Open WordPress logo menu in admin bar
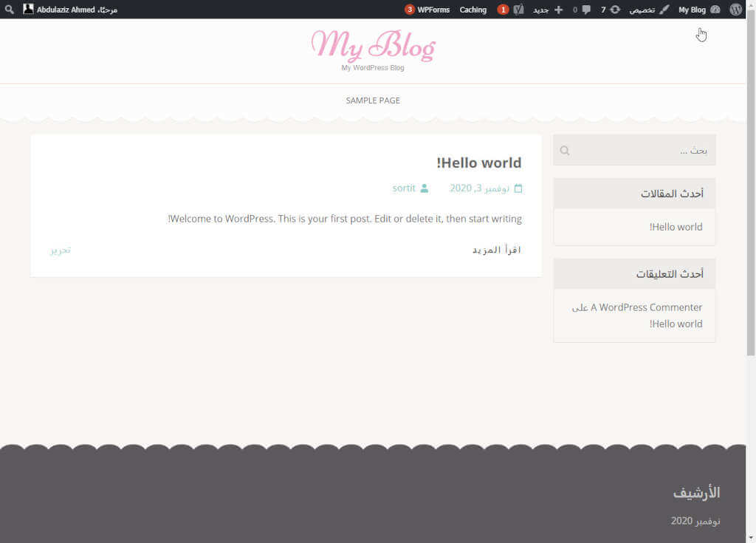Viewport: 756px width, 543px height. [736, 9]
